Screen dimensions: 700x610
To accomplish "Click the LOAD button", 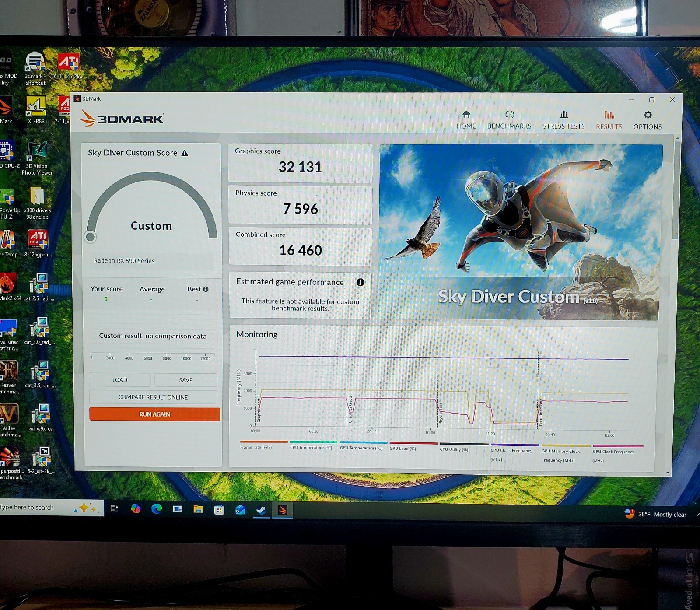I will click(x=120, y=380).
